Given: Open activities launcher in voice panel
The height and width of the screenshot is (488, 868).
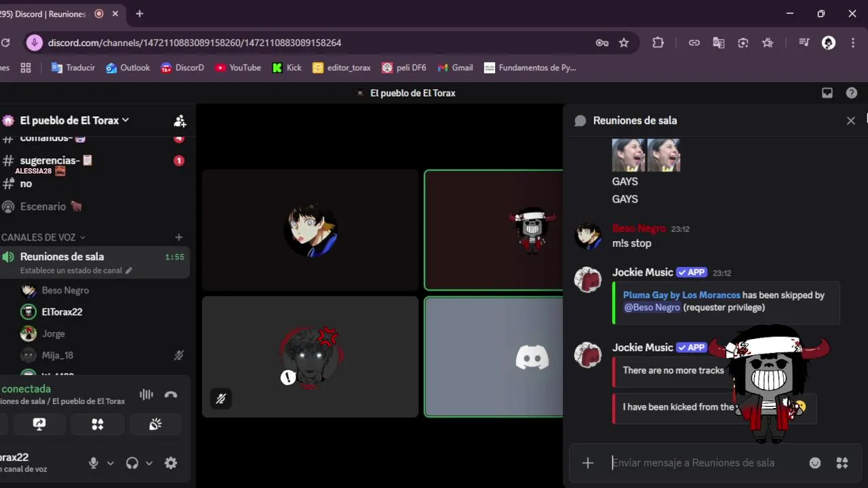Looking at the screenshot, I should (x=98, y=424).
